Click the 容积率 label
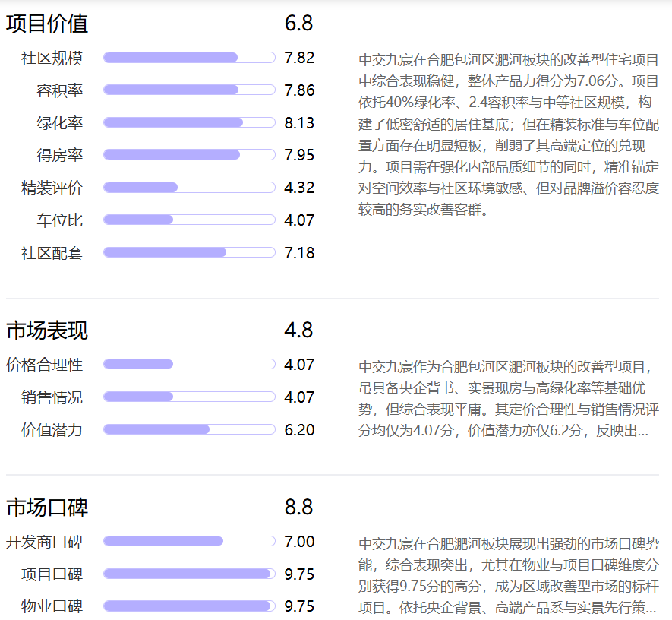The width and height of the screenshot is (672, 620). click(x=59, y=90)
